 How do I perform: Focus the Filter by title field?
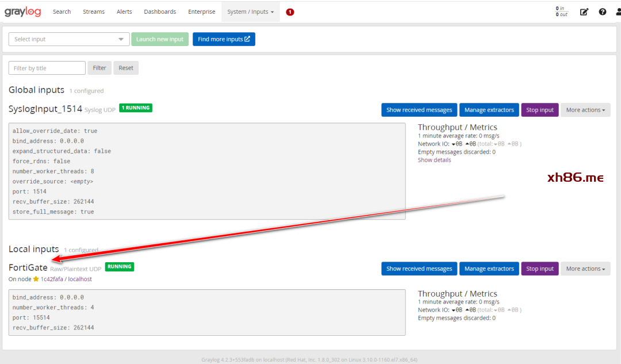(47, 68)
